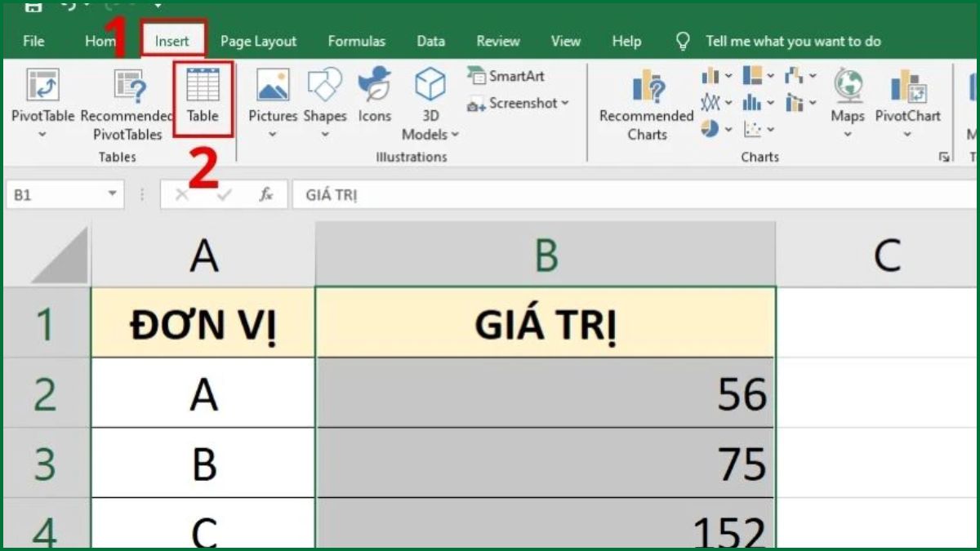Click Tell me what you want to do
This screenshot has width=980, height=551.
pos(794,41)
